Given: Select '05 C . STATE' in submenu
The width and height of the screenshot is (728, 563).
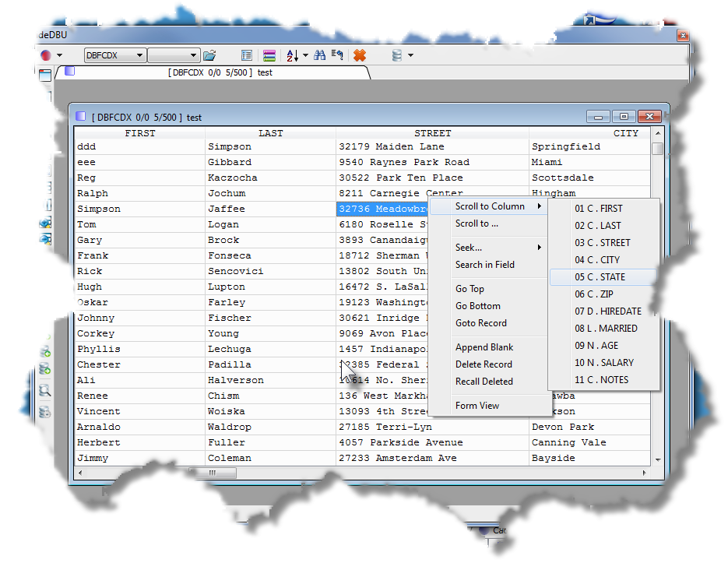Looking at the screenshot, I should [600, 277].
